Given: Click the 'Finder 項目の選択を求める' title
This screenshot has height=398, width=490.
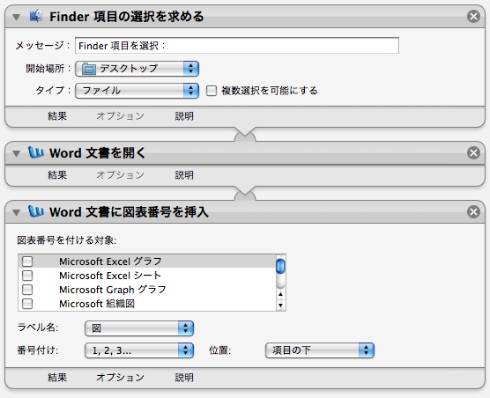Looking at the screenshot, I should (127, 16).
